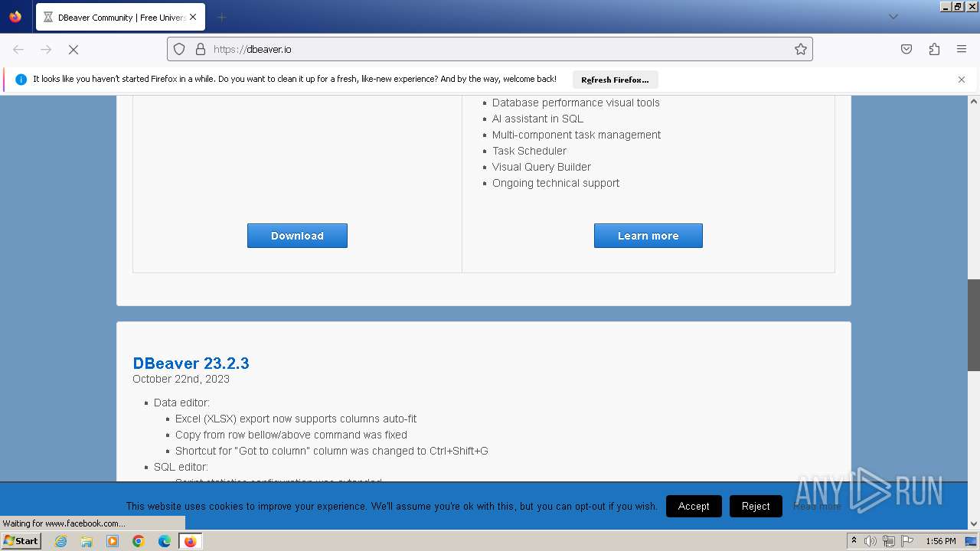Stop page loading with the X button

tap(73, 49)
